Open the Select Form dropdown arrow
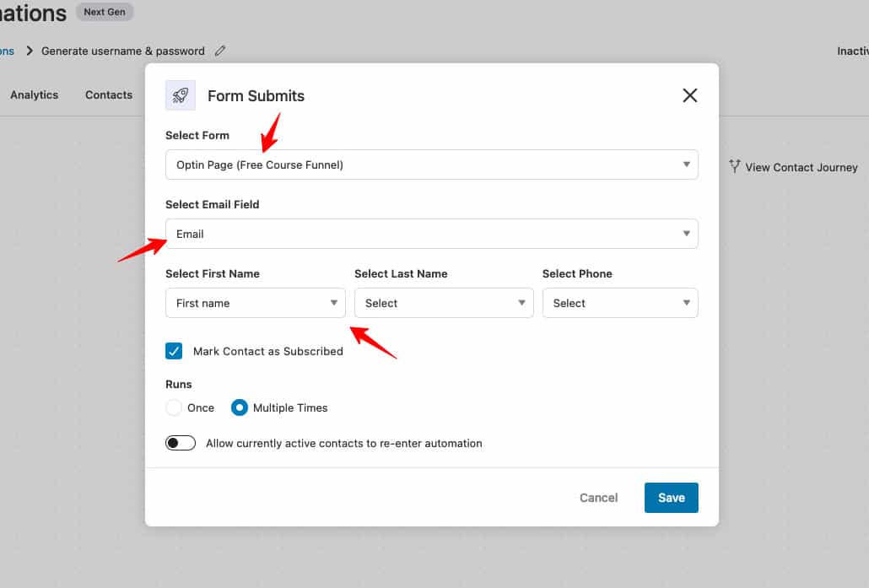 (687, 165)
